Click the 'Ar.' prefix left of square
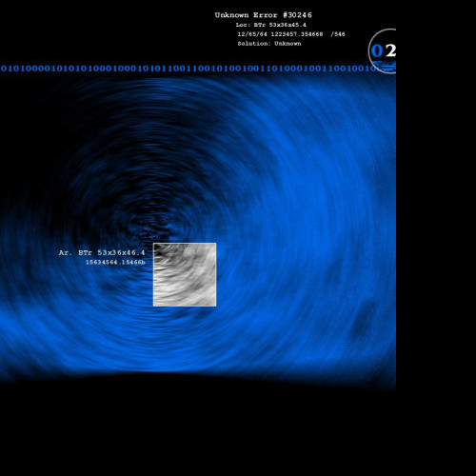Viewport: 476px width, 476px height. pos(65,253)
